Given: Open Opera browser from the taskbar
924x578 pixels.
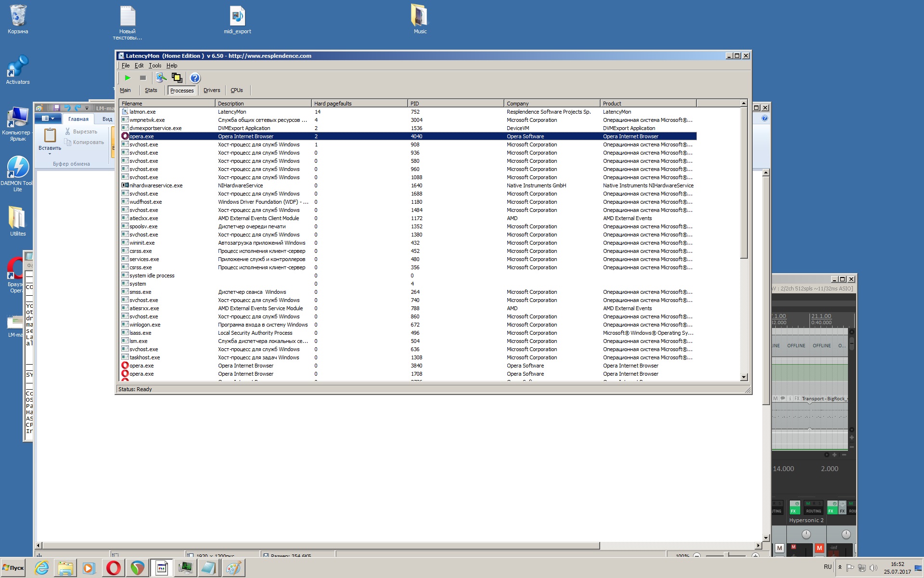Looking at the screenshot, I should [114, 568].
